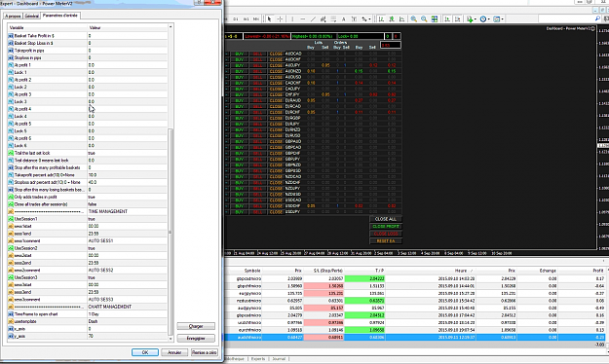This screenshot has width=609, height=364.
Task: Click the 'CLOSE ALL' dashboard button
Action: [385, 219]
